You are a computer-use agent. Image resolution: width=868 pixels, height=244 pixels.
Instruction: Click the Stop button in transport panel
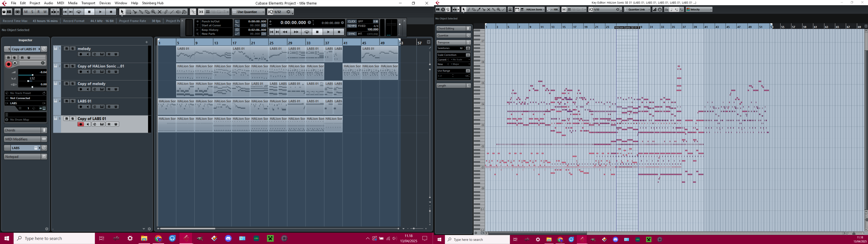coord(317,32)
